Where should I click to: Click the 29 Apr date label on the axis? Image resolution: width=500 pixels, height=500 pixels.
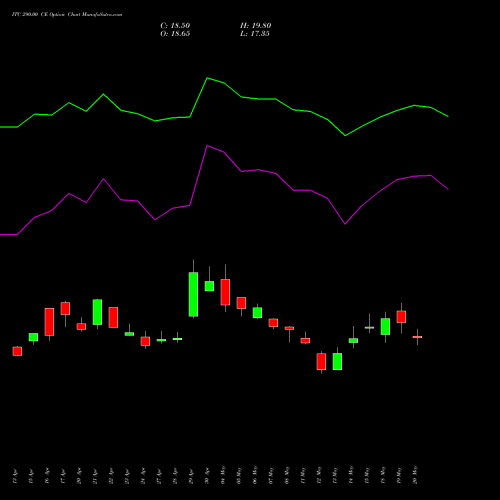[x=191, y=477]
